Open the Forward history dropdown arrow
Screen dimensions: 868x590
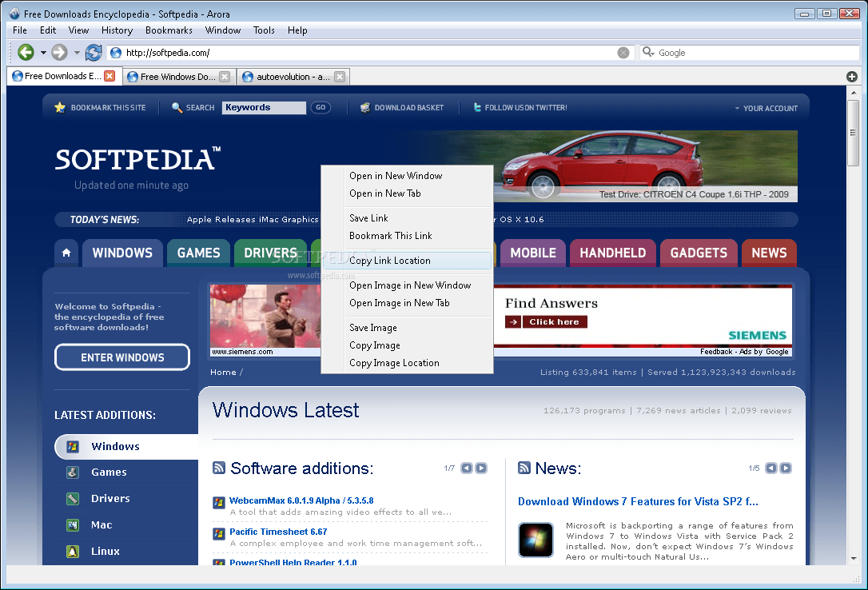coord(77,53)
